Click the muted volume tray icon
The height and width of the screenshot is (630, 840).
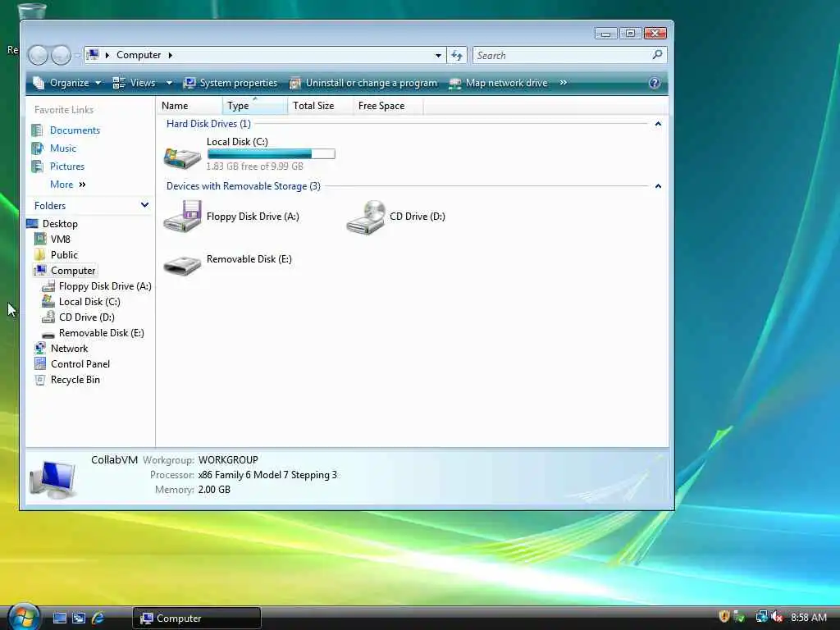pos(778,617)
